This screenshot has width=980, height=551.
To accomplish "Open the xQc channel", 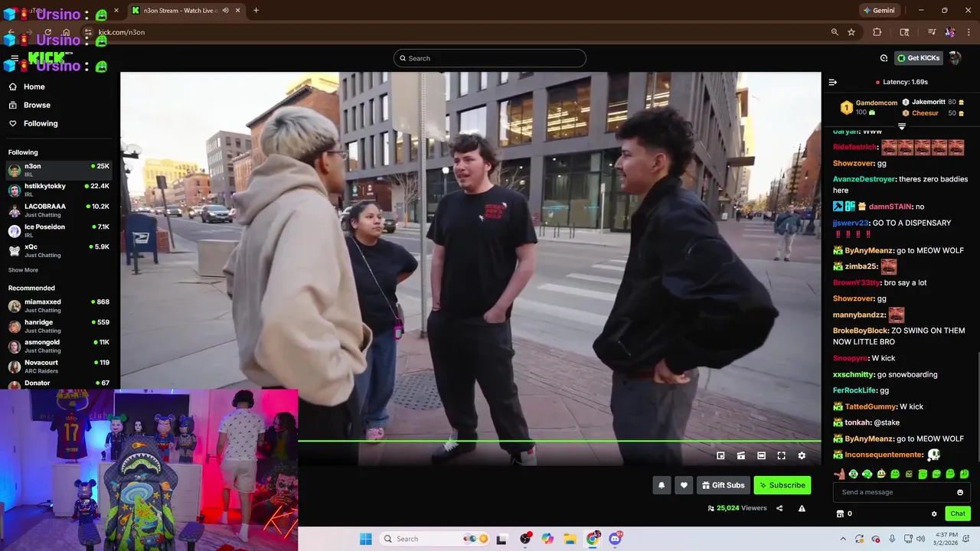I will [58, 250].
